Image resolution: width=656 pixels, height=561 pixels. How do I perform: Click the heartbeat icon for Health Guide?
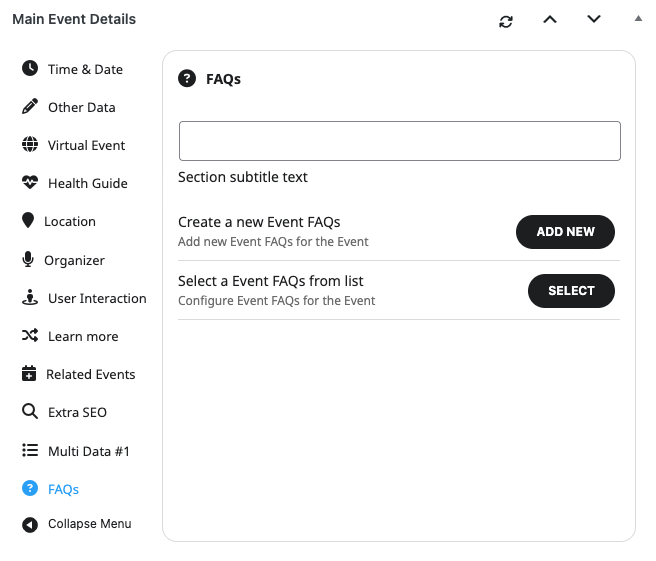(x=30, y=183)
